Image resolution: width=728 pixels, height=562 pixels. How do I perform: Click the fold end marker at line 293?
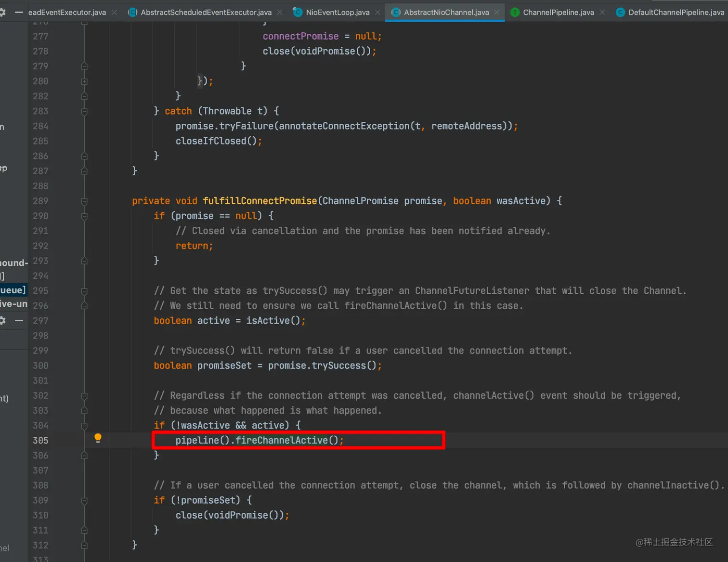point(84,261)
